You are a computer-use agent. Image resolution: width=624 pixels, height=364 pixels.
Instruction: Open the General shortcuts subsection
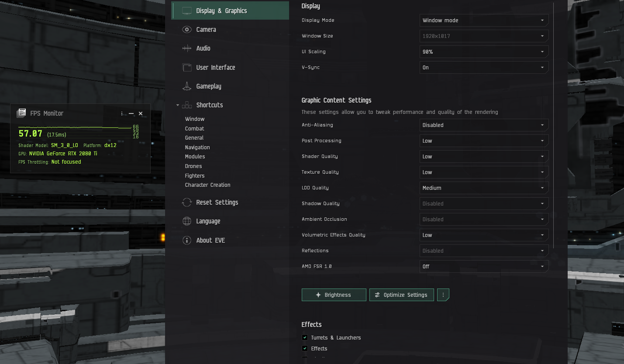[x=194, y=138]
